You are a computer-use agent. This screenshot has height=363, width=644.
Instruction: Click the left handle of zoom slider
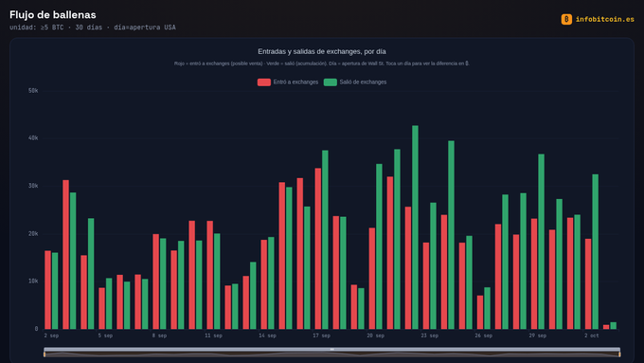[45, 352]
